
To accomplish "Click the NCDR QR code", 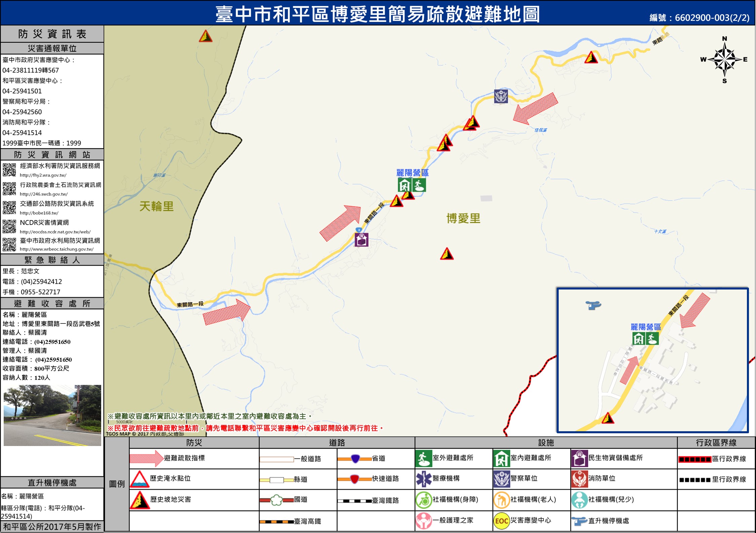I will point(9,226).
